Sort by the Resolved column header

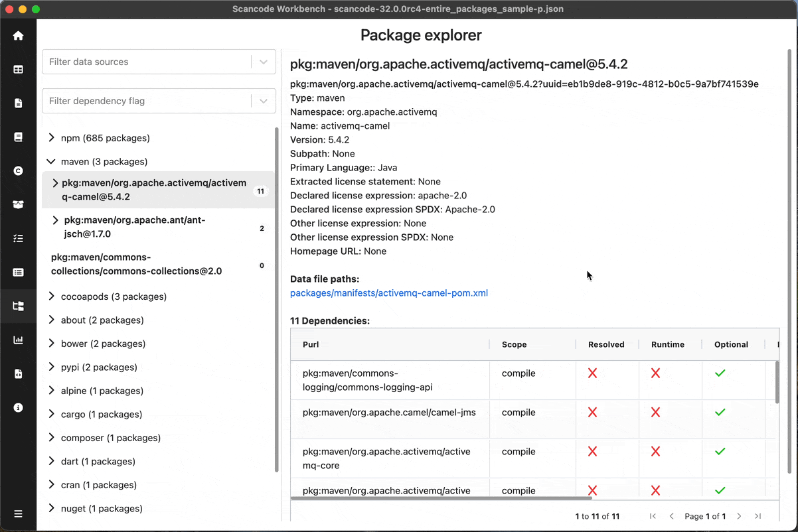click(606, 344)
